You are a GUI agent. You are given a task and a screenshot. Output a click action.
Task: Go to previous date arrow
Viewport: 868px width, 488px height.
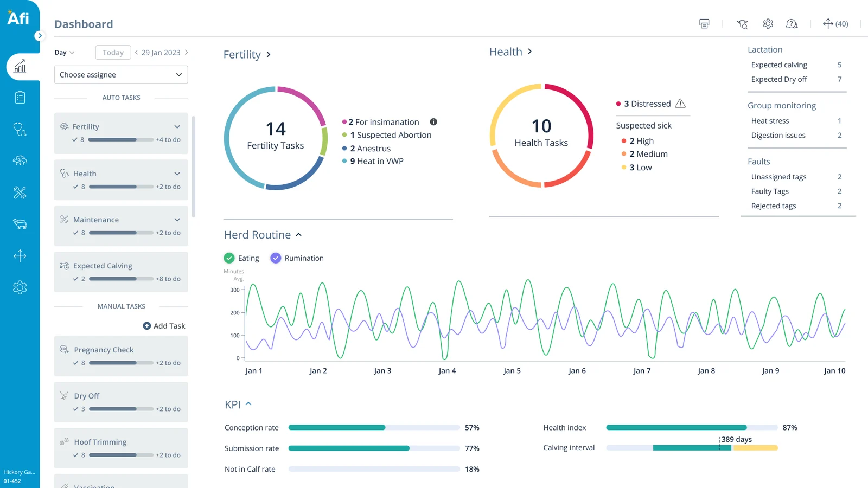click(x=136, y=53)
